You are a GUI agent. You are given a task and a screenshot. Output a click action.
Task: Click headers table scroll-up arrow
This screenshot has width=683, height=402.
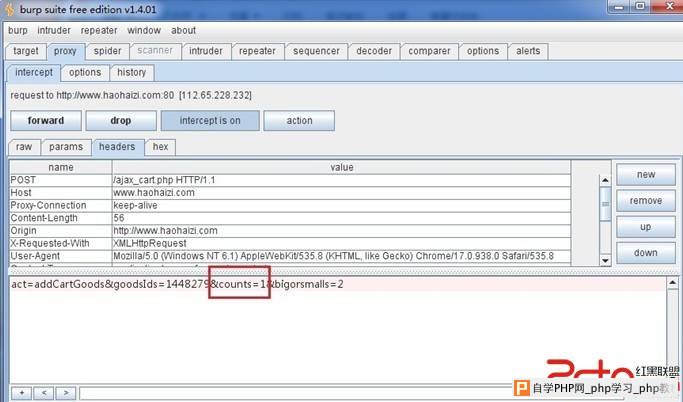[605, 180]
